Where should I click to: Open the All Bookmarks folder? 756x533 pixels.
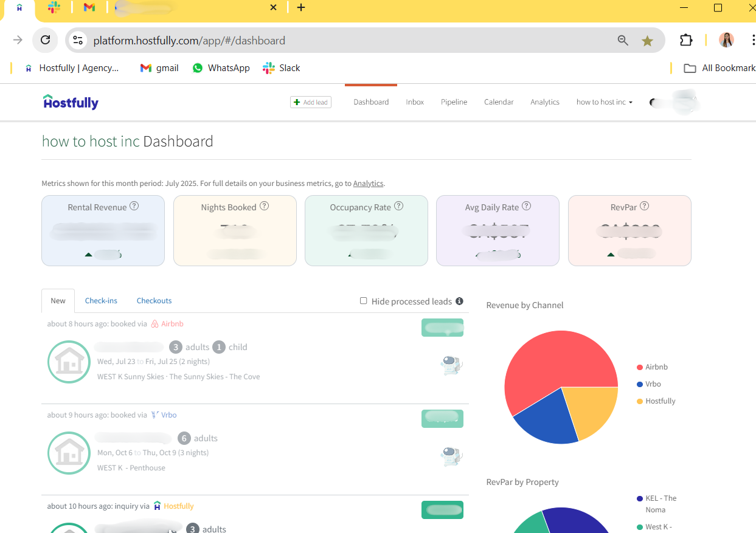click(x=720, y=68)
